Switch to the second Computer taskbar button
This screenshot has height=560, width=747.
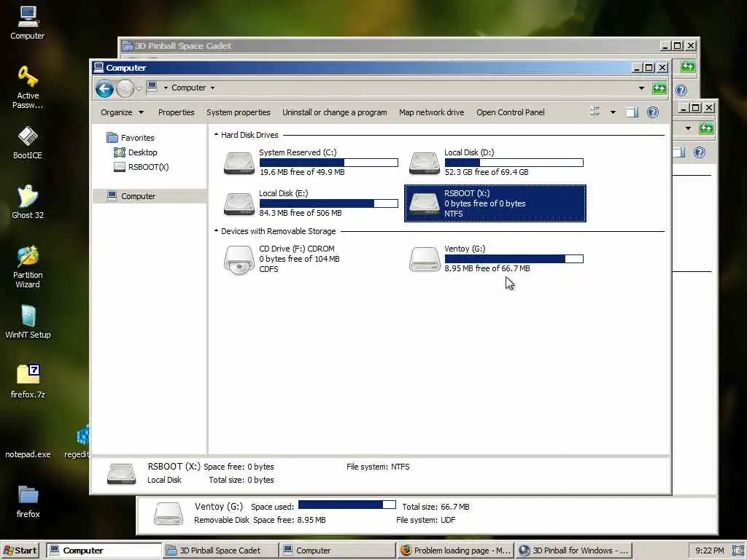coord(337,551)
